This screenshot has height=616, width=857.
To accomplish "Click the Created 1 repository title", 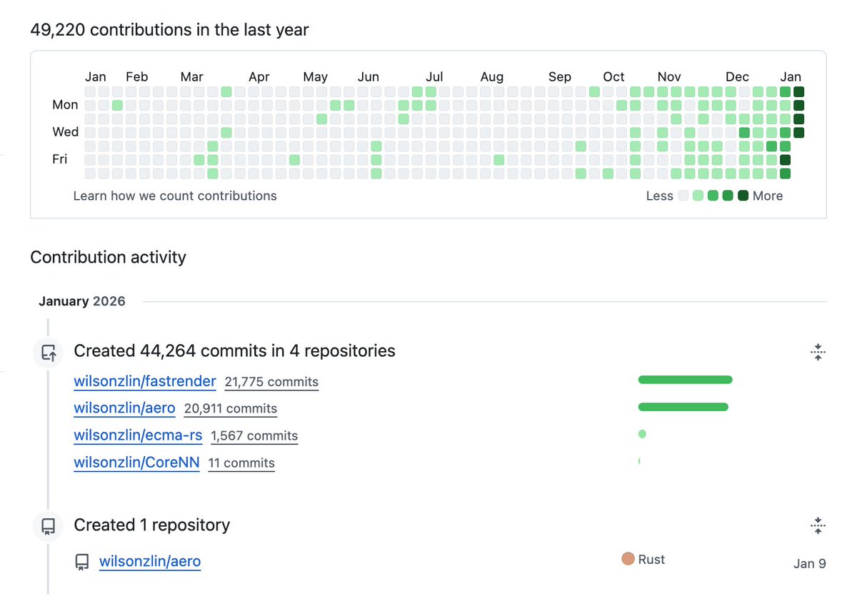I will (x=152, y=525).
